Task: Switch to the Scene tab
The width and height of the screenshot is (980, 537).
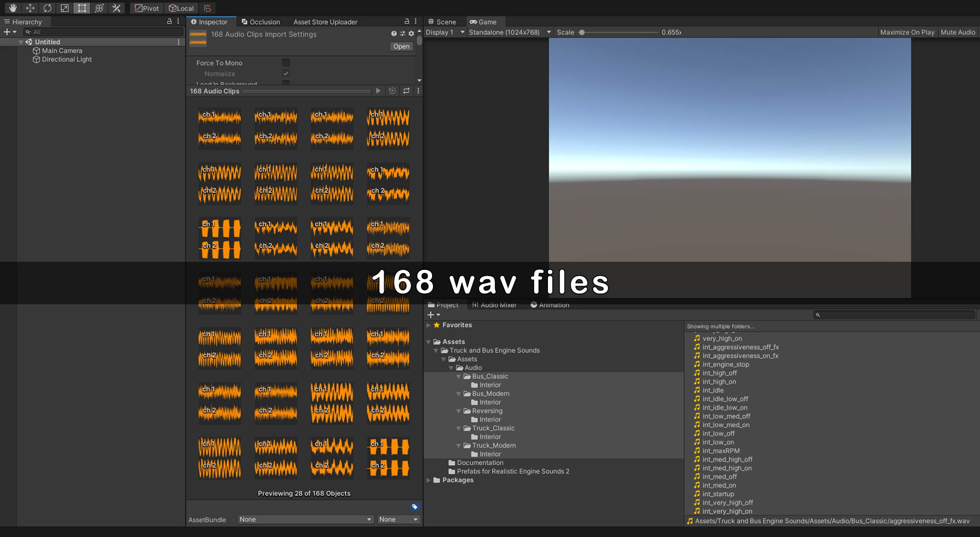Action: pos(442,21)
